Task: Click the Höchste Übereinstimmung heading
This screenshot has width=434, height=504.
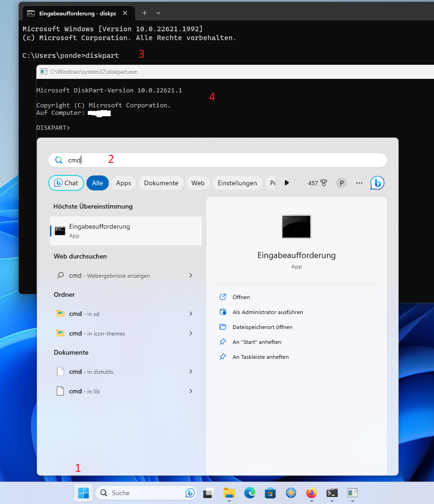Action: [93, 206]
